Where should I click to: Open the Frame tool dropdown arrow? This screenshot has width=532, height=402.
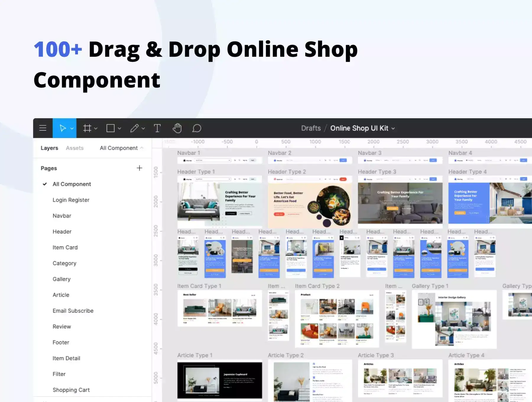96,128
